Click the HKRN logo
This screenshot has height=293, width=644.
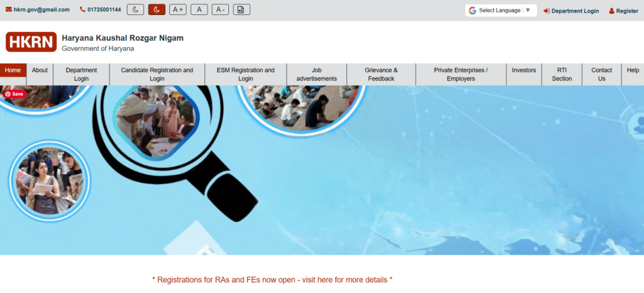(31, 42)
